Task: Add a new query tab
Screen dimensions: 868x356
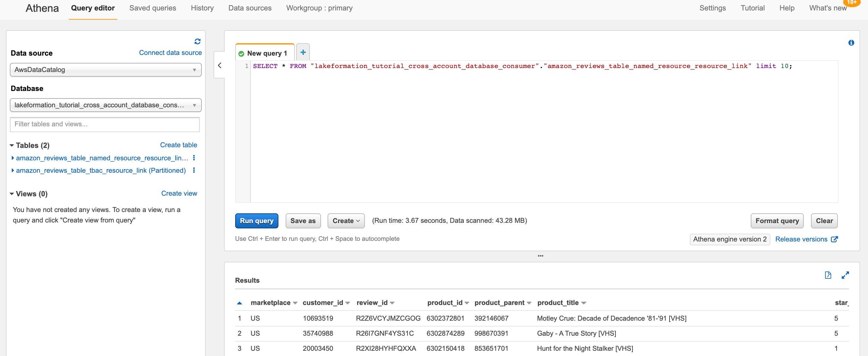Action: pos(303,52)
